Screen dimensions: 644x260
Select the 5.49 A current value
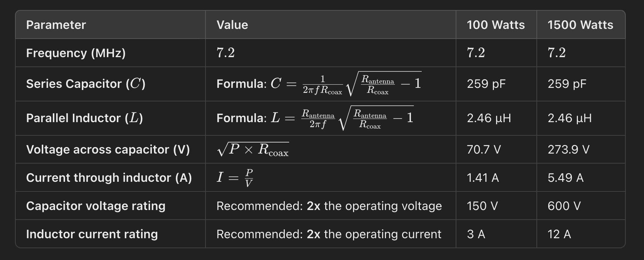pos(565,178)
